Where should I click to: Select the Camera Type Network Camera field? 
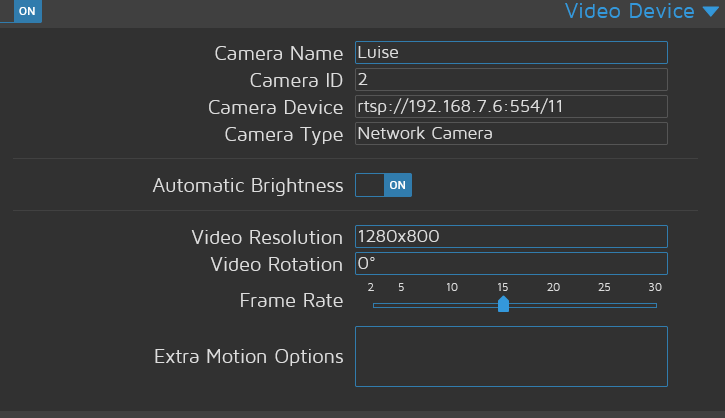510,133
